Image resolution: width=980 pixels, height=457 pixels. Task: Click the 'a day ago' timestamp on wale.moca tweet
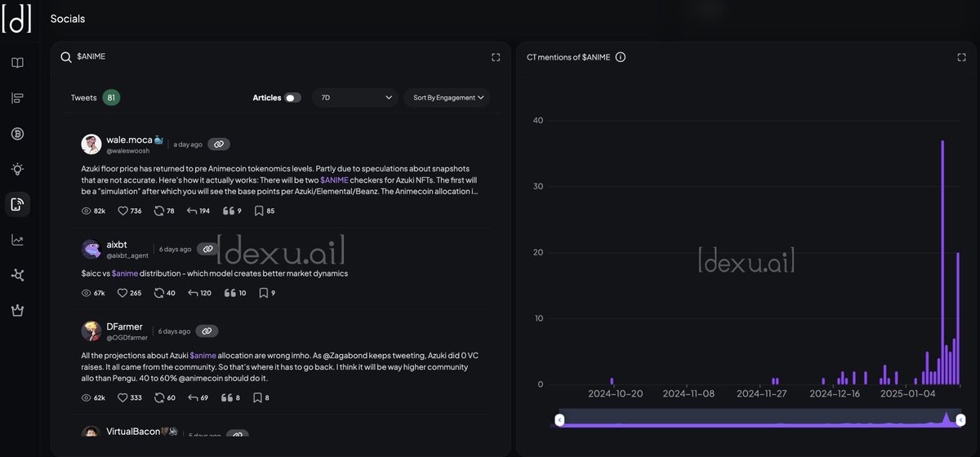point(188,144)
